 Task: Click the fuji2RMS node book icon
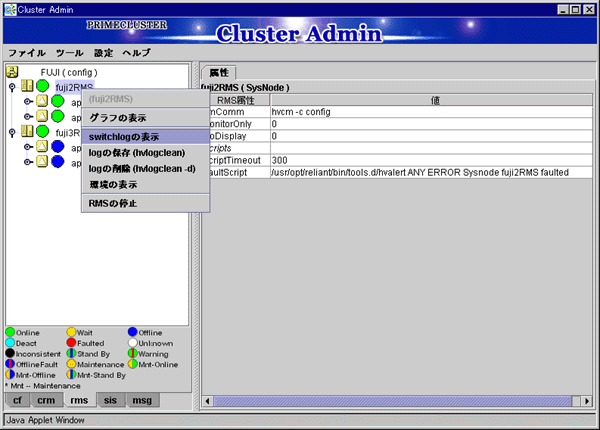pos(27,86)
